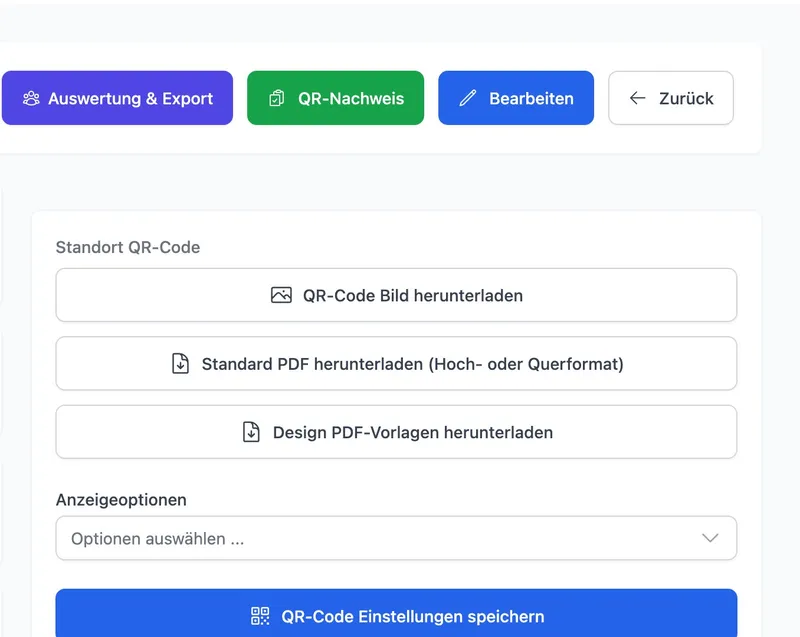Open Auswertung & Export
The height and width of the screenshot is (637, 800).
pos(117,98)
